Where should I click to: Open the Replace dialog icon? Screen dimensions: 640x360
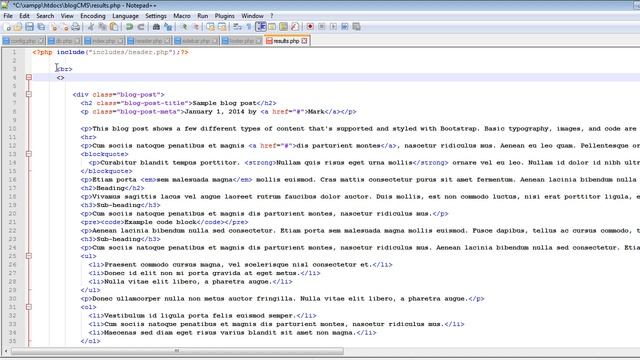click(x=168, y=27)
